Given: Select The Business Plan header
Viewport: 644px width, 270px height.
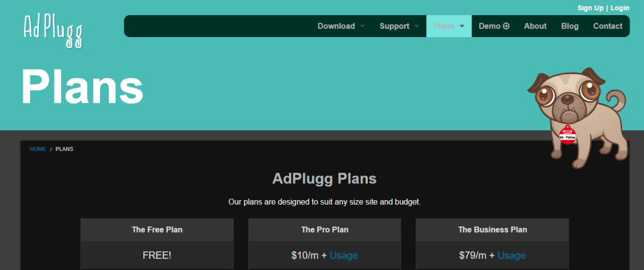Looking at the screenshot, I should (492, 230).
